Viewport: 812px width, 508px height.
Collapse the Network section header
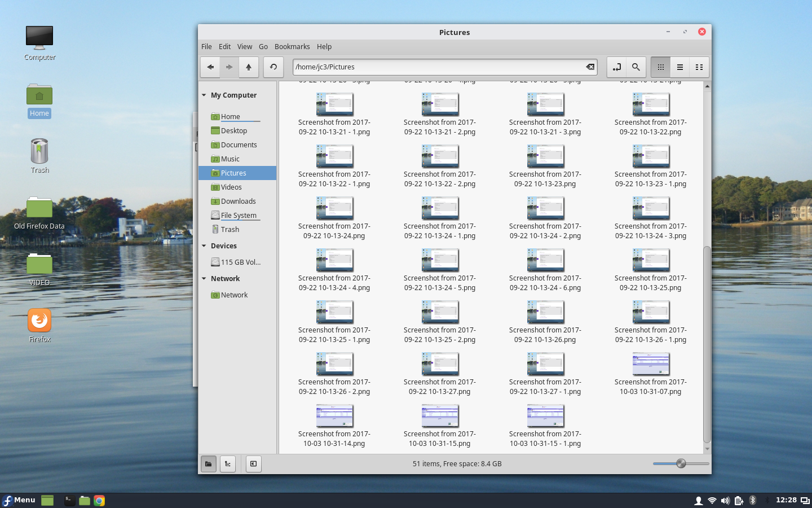(204, 279)
